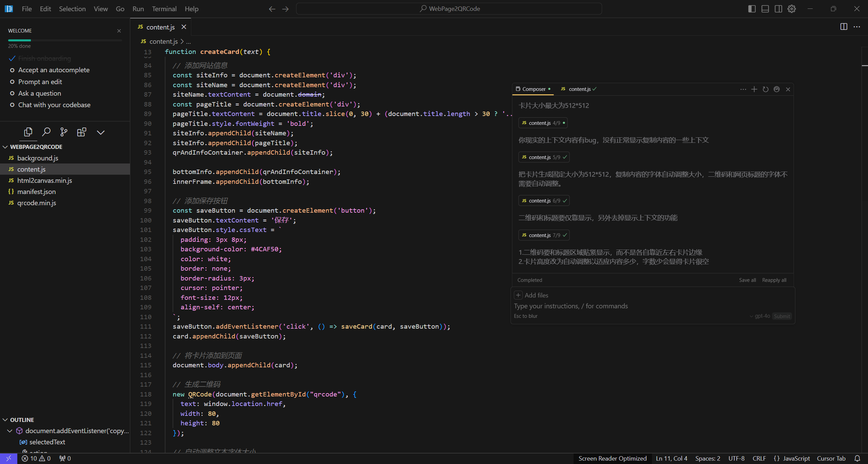Image resolution: width=868 pixels, height=464 pixels.
Task: Open the settings gear icon in title bar
Action: point(791,9)
